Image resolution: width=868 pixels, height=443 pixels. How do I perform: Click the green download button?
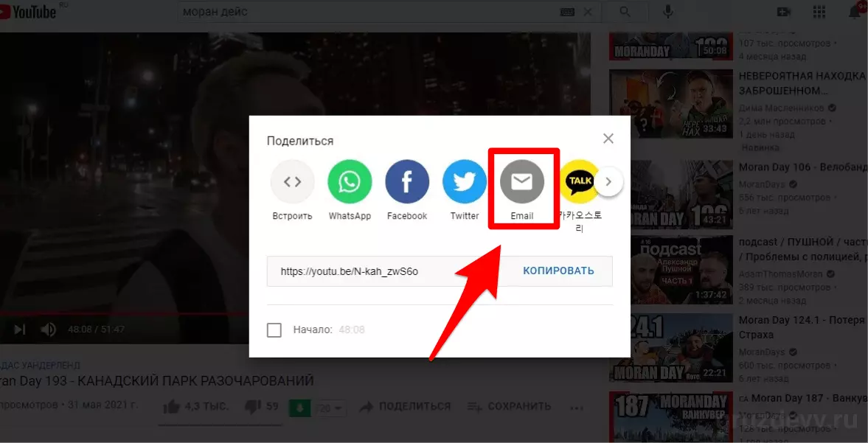pyautogui.click(x=299, y=408)
